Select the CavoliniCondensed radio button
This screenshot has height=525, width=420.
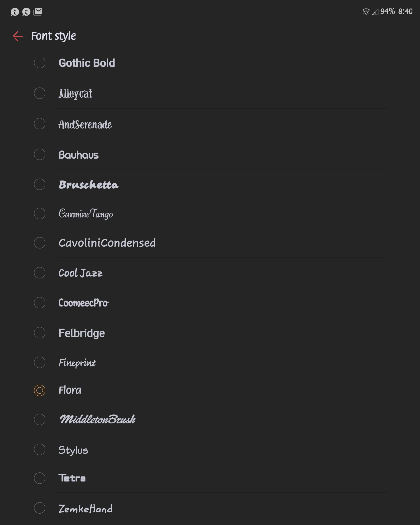click(40, 243)
